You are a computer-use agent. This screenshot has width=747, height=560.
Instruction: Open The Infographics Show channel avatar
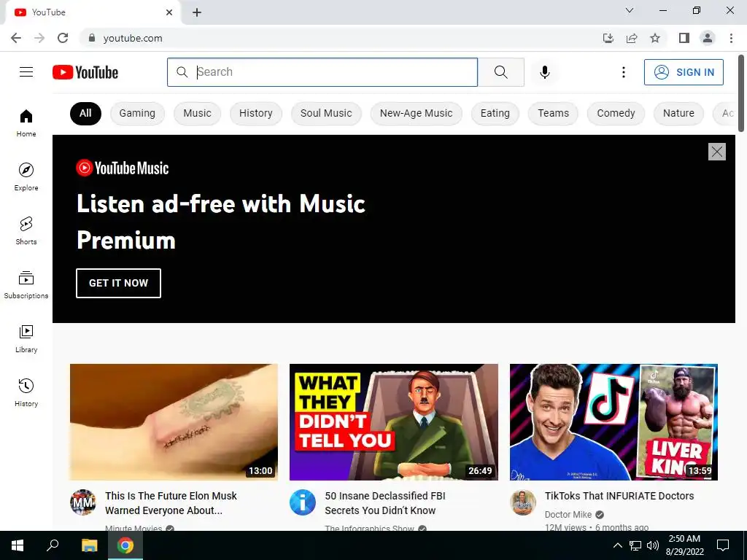click(303, 502)
